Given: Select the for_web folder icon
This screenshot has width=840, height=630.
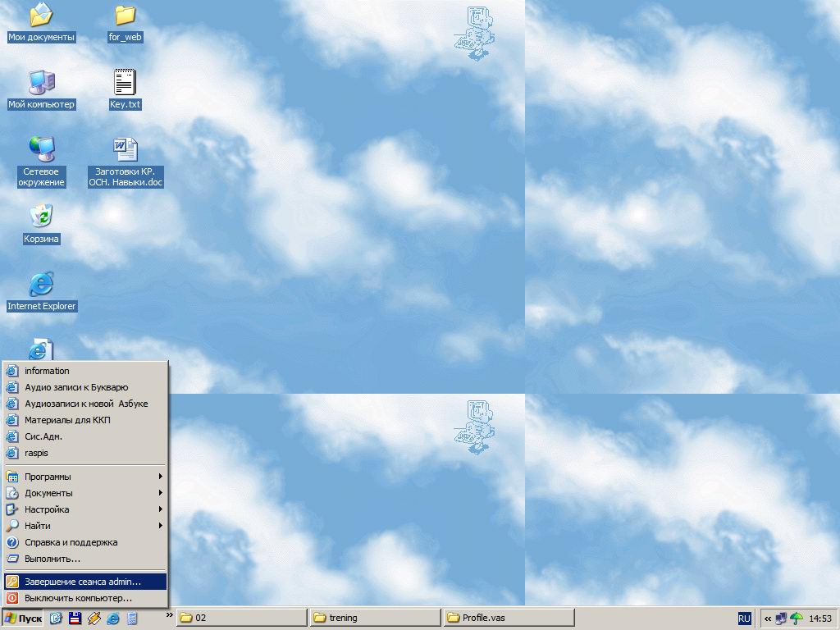Looking at the screenshot, I should (125, 22).
